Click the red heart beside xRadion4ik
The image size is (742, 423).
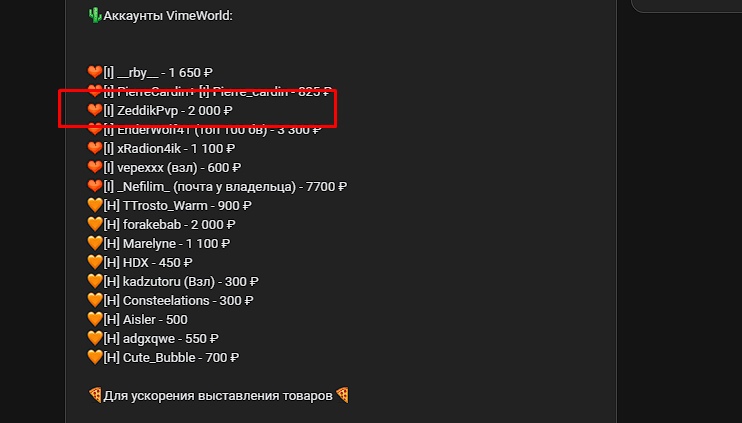pos(95,148)
